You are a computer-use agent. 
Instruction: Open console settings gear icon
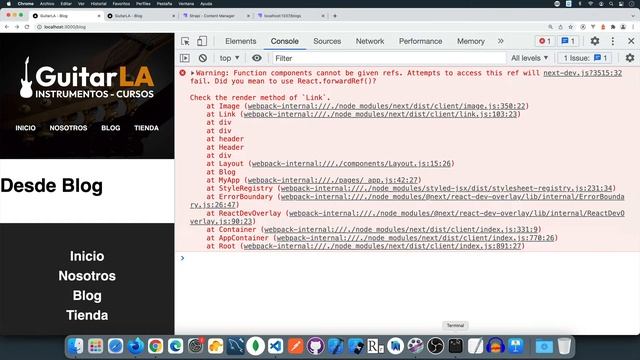[630, 58]
